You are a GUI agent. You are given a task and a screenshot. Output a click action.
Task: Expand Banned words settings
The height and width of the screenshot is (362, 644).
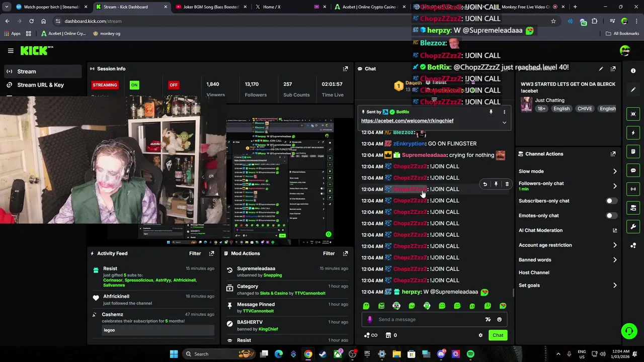(615, 260)
